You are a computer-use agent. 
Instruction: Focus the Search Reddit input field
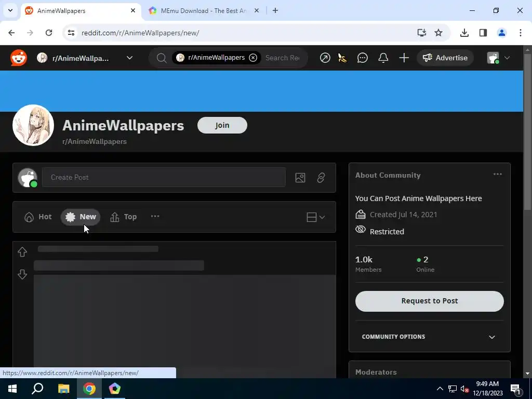(283, 58)
